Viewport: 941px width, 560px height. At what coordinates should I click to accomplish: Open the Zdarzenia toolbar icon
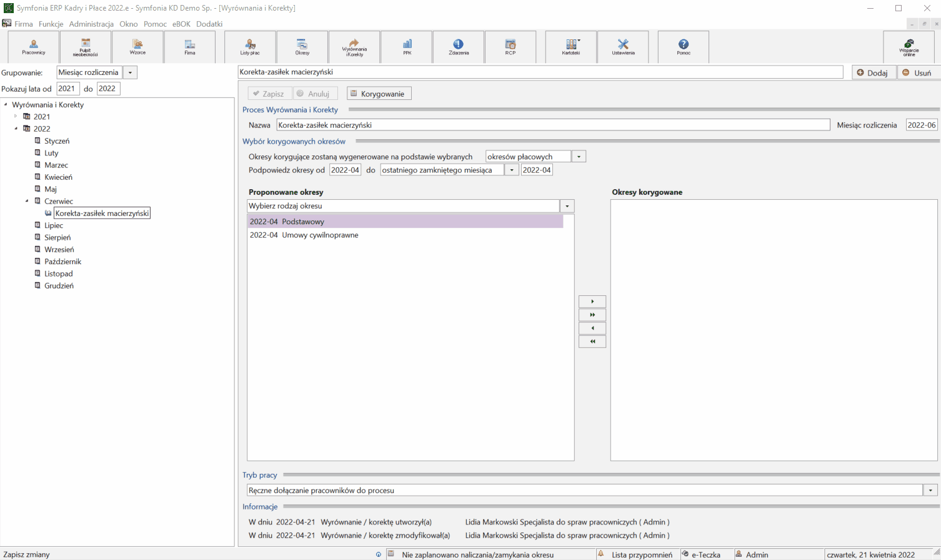tap(459, 47)
